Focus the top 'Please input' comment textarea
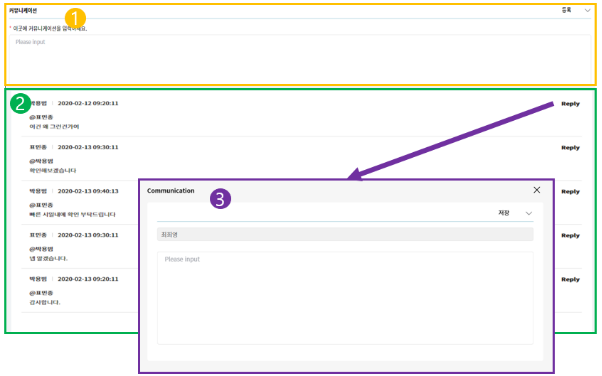602x376 pixels. coord(300,58)
